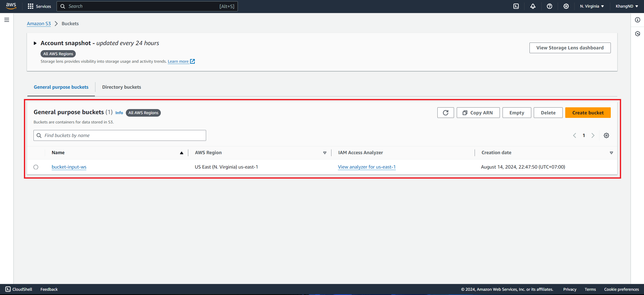Click the Amazon S3 breadcrumb link
Image resolution: width=644 pixels, height=295 pixels.
(x=39, y=23)
